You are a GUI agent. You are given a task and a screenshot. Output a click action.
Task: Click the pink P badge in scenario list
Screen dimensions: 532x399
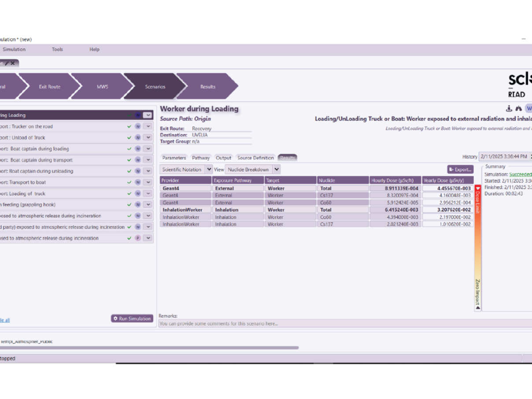(x=138, y=238)
